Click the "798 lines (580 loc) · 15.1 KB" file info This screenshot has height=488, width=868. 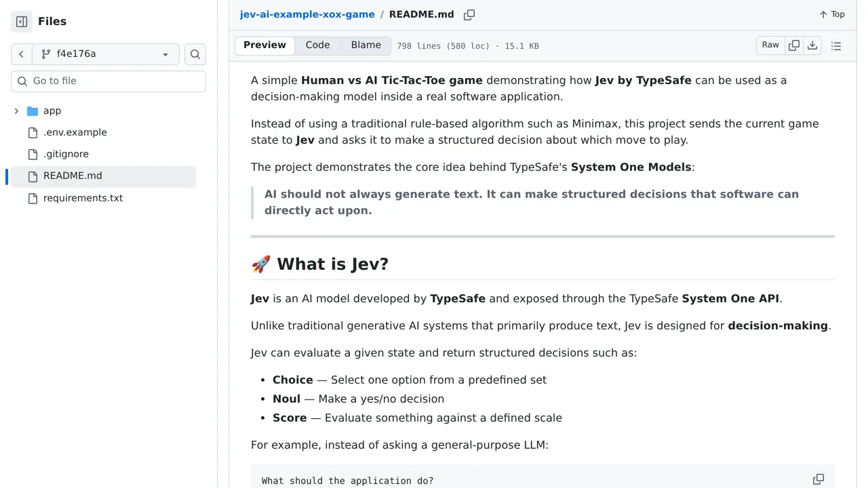468,46
